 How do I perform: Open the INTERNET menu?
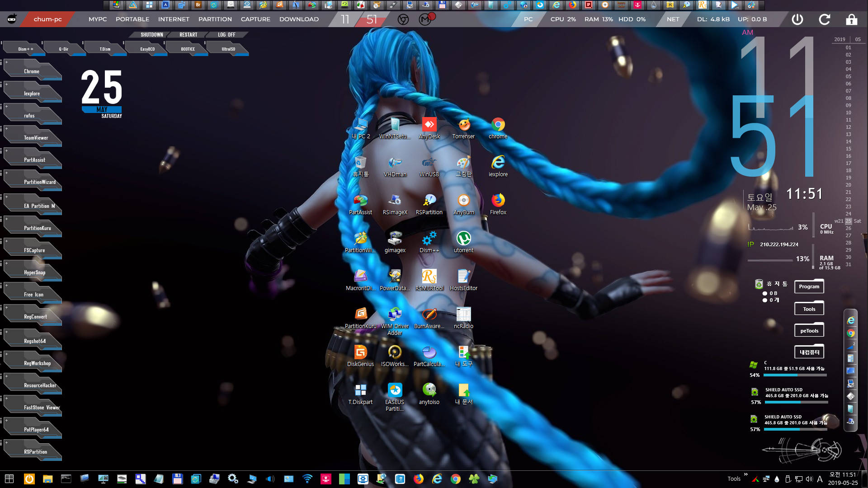coord(174,19)
